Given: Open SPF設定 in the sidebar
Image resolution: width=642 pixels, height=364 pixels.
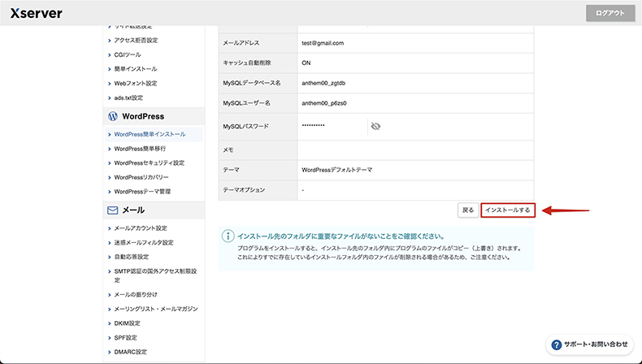Looking at the screenshot, I should click(x=125, y=338).
